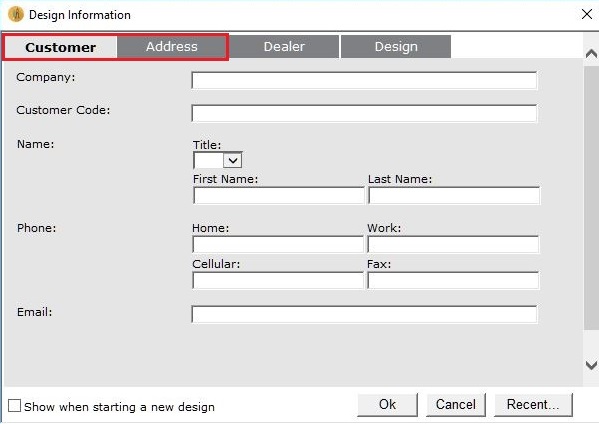Open the Recent... list
The height and width of the screenshot is (424, 599).
[x=533, y=405]
